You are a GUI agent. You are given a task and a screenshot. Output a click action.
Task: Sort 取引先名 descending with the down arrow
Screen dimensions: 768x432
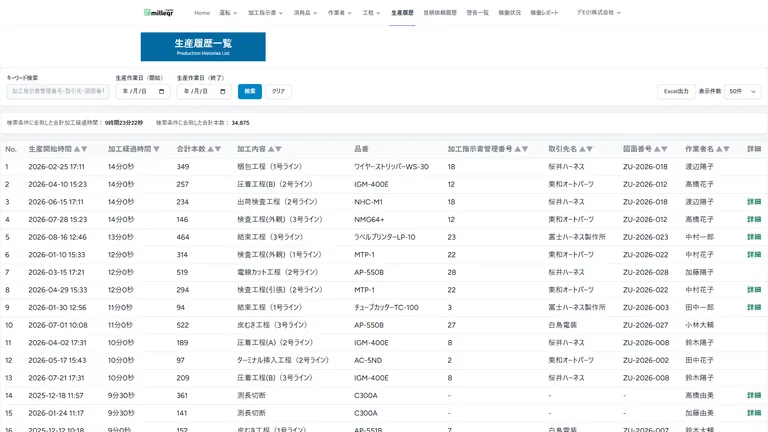pos(590,149)
